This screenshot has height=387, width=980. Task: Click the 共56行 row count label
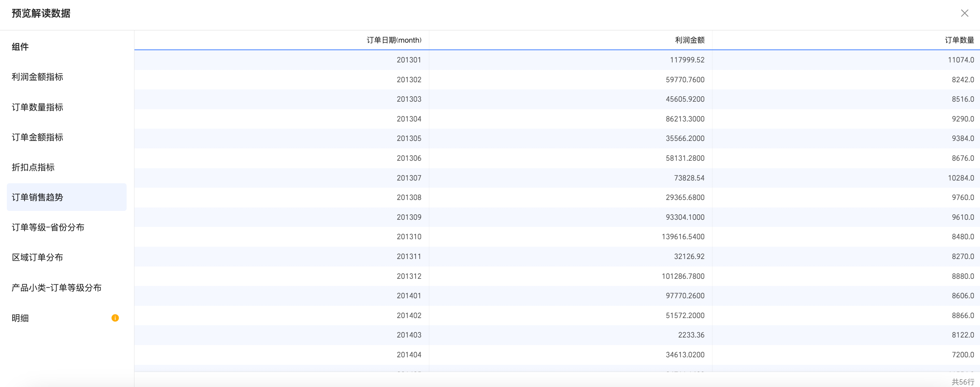pos(963,382)
